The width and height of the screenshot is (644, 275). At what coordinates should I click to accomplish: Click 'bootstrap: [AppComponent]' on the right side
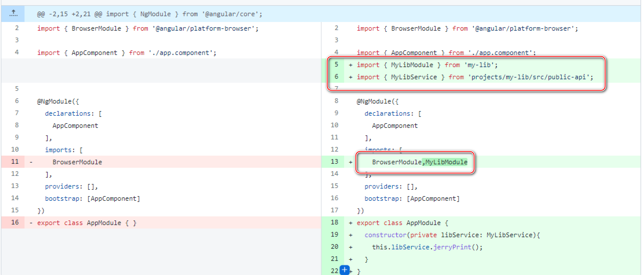pos(412,199)
